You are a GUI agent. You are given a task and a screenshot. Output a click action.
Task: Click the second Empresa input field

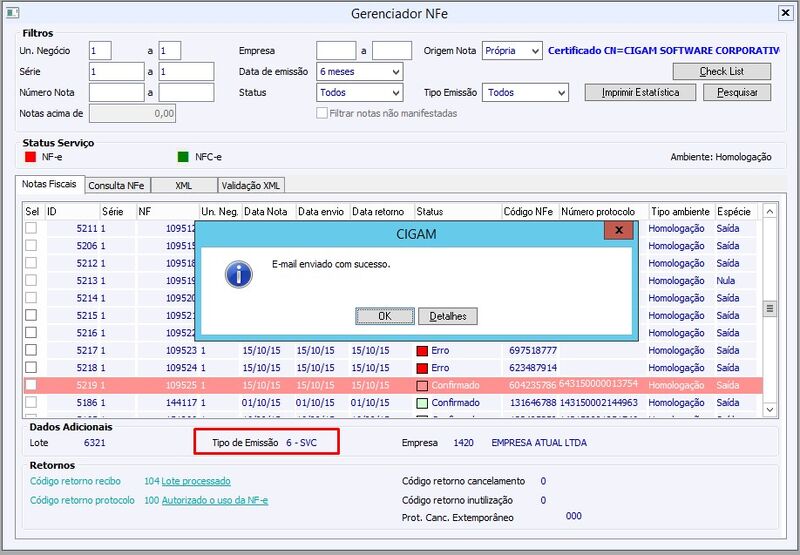(x=392, y=51)
